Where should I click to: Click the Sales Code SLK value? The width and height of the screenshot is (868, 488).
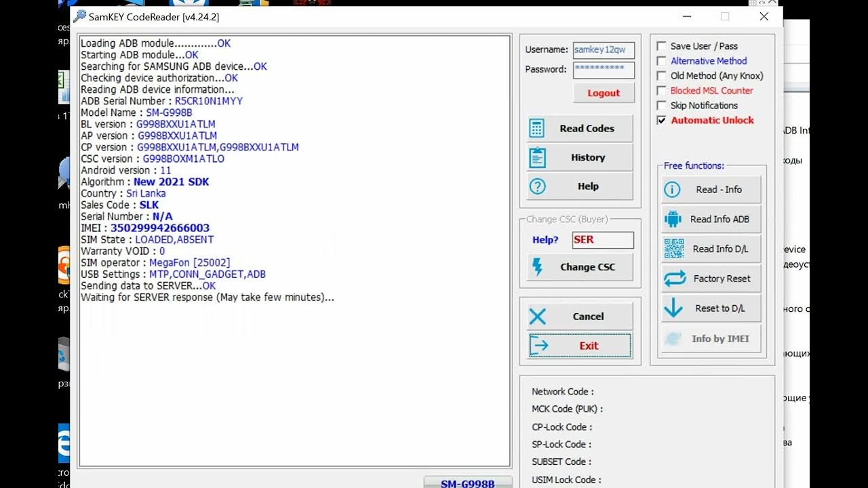click(149, 205)
